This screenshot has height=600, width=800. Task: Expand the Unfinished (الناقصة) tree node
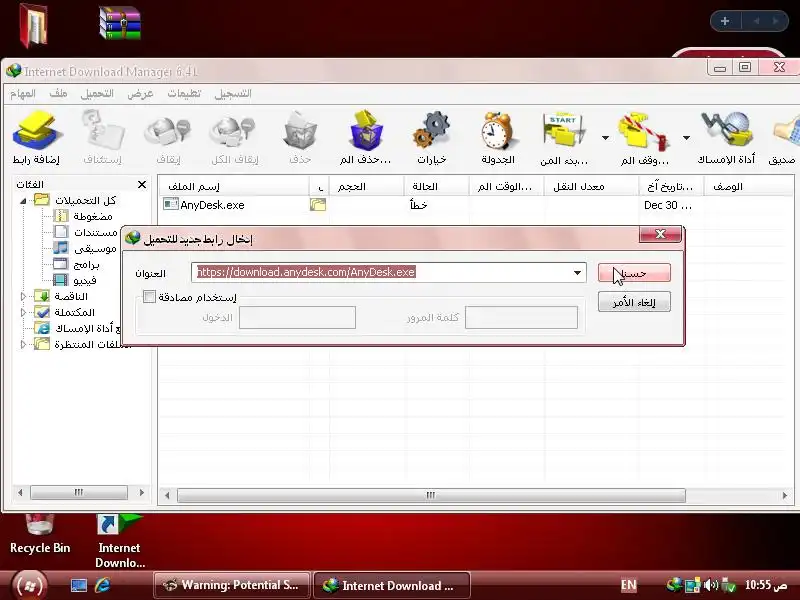(x=23, y=296)
